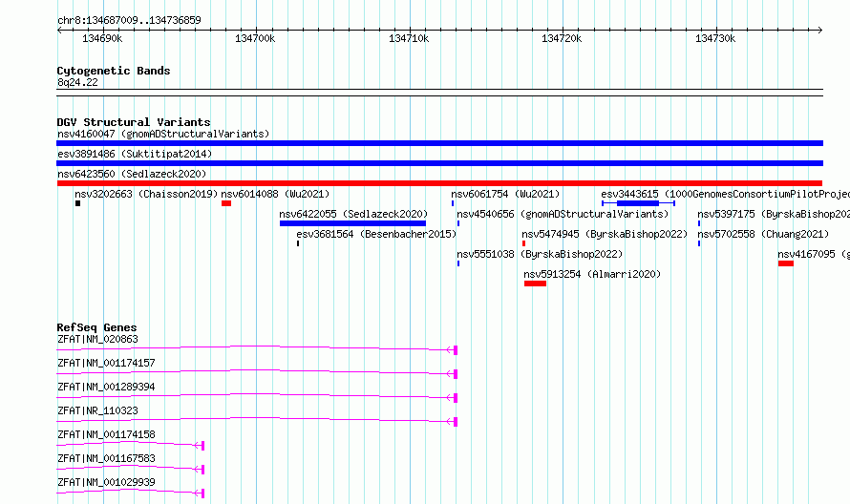The width and height of the screenshot is (850, 504).
Task: Select the esv3891486 Suktitipat2014 blue bar
Action: [439, 163]
